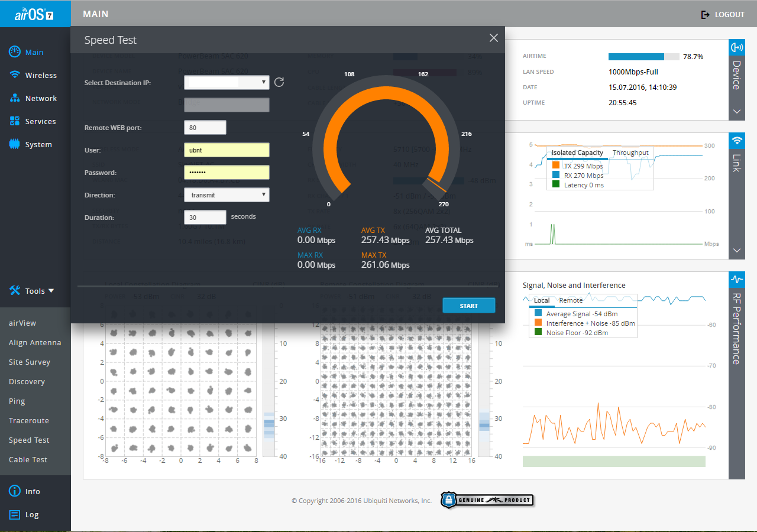Click the orange TX 299 Mbps swatch
757x532 pixels.
click(555, 166)
